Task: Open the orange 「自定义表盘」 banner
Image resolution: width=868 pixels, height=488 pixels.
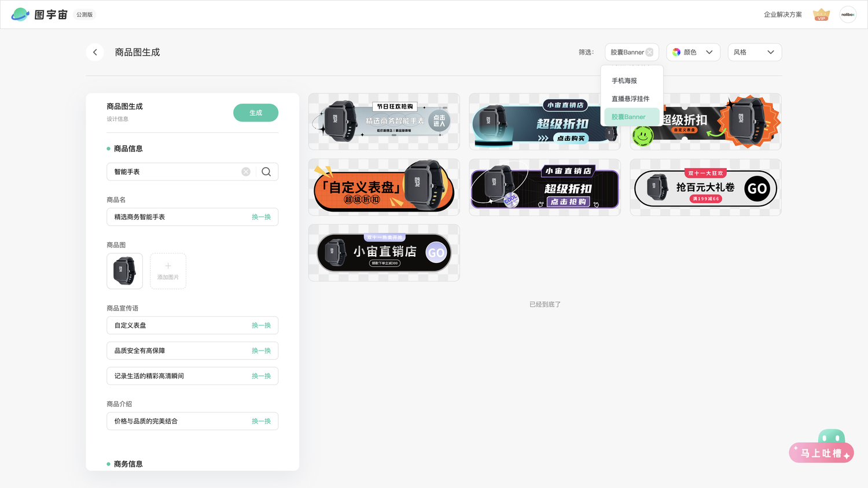Action: [x=384, y=187]
